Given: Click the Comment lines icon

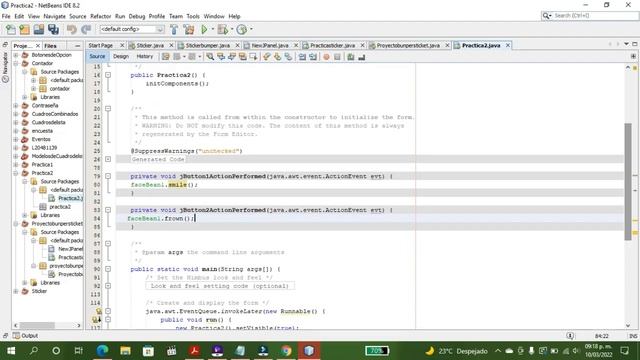Looking at the screenshot, I should [351, 57].
